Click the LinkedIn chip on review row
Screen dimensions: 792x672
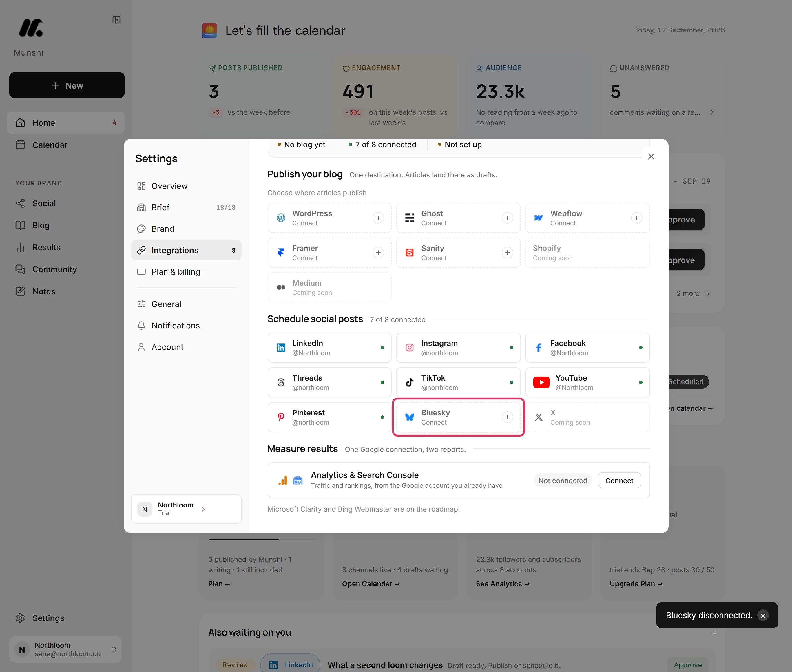pyautogui.click(x=290, y=665)
